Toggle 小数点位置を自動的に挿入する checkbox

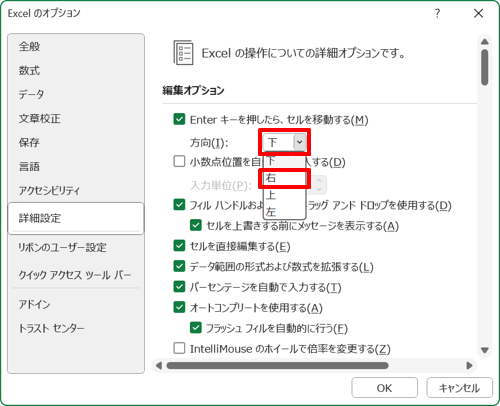click(179, 162)
